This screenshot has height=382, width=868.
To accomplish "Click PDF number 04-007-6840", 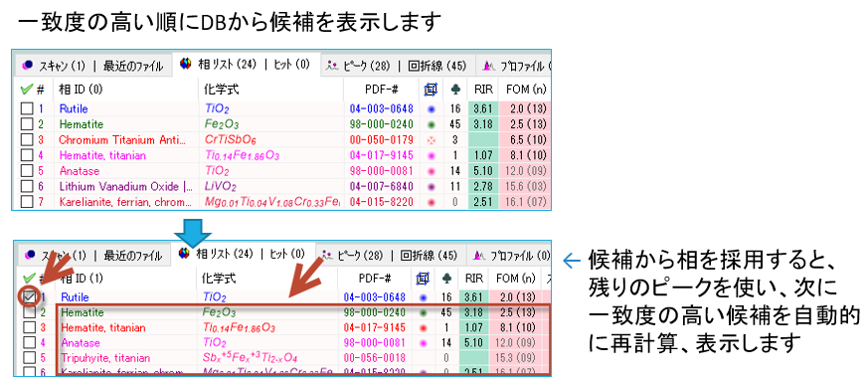I will (382, 187).
